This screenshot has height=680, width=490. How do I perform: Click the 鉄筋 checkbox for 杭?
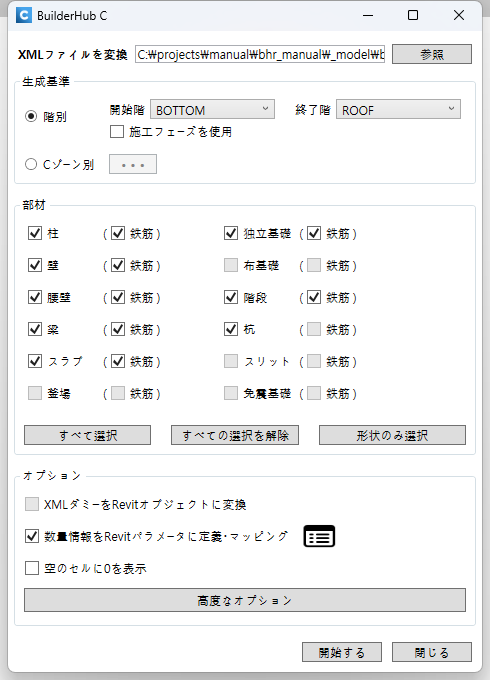pyautogui.click(x=314, y=330)
